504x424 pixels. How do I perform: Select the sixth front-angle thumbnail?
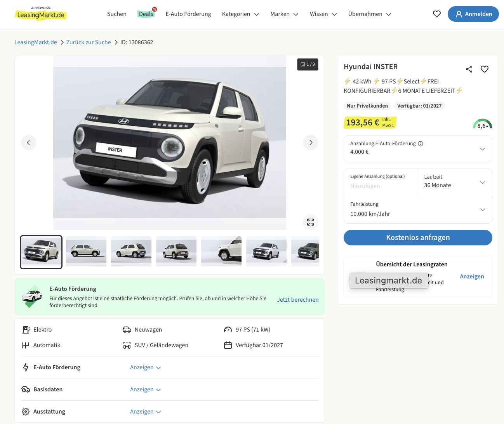click(266, 251)
